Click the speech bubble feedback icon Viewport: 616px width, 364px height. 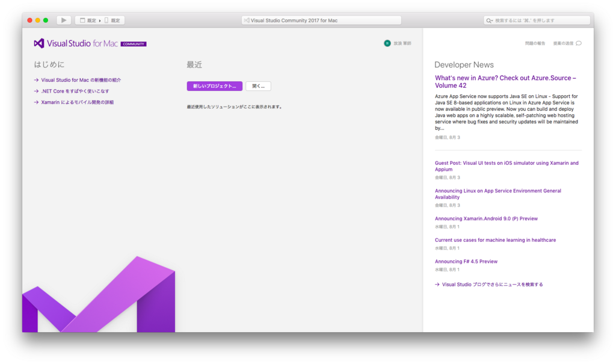579,43
